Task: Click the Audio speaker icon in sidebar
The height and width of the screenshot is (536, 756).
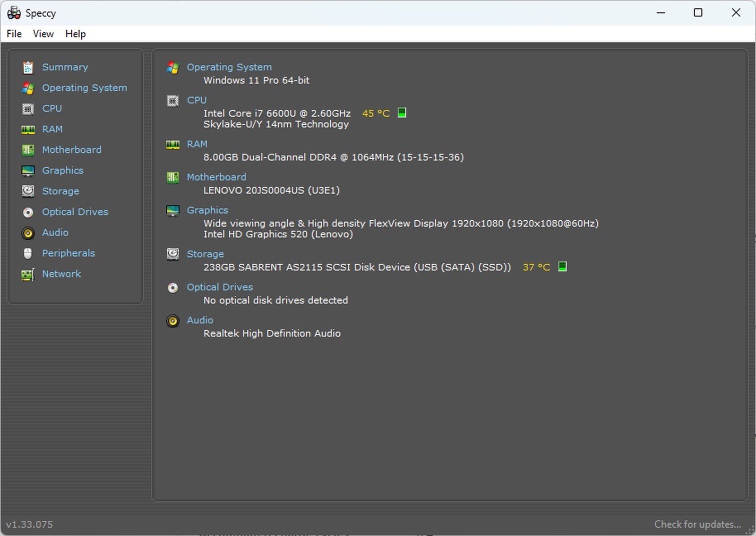Action: (x=28, y=233)
